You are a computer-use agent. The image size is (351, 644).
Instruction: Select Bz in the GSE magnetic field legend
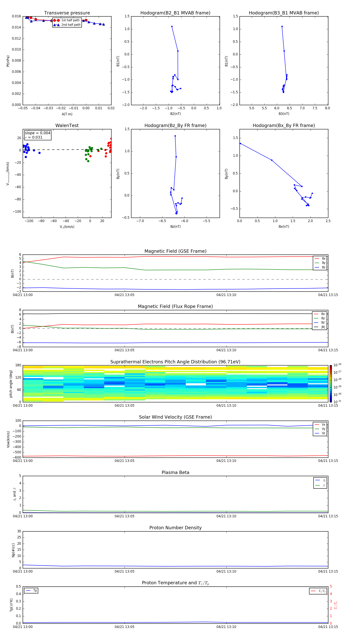tap(320, 267)
